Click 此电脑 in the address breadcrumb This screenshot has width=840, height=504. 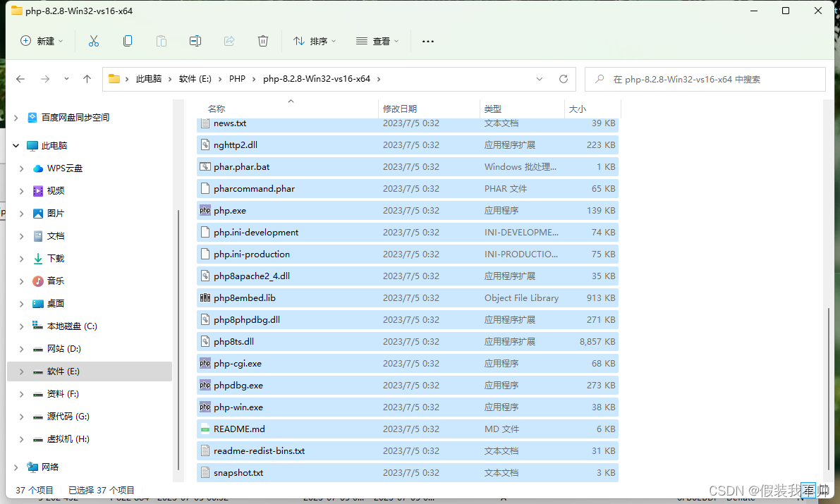(148, 79)
